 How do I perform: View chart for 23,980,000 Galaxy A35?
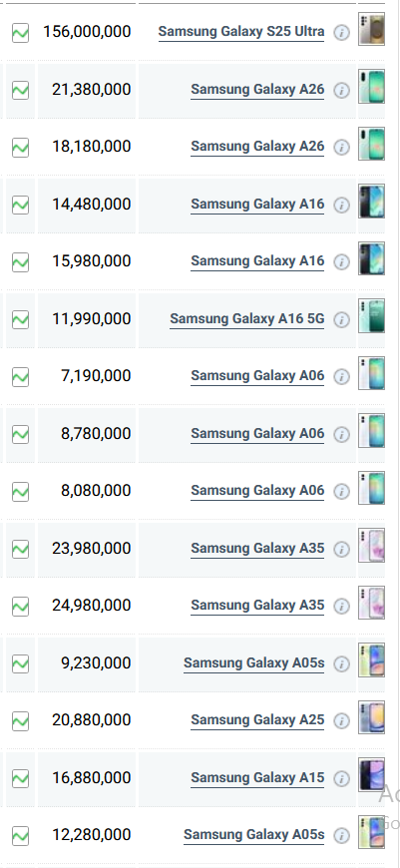tap(21, 549)
